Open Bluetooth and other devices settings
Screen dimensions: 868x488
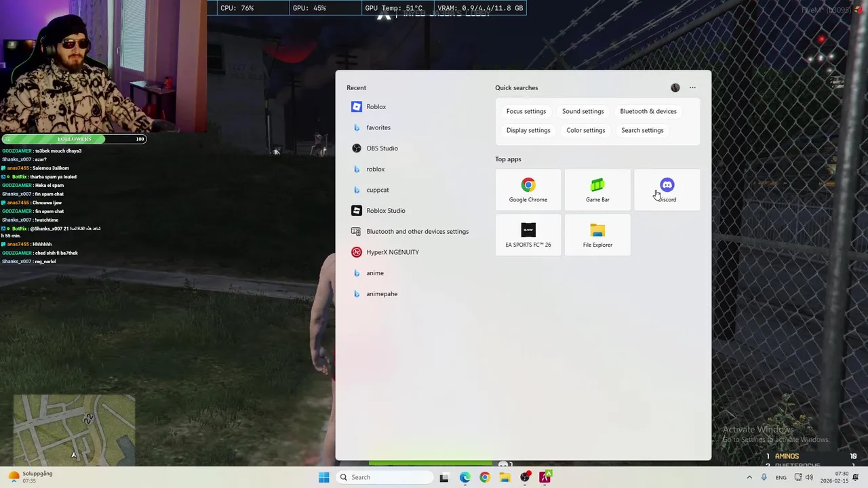[409, 231]
